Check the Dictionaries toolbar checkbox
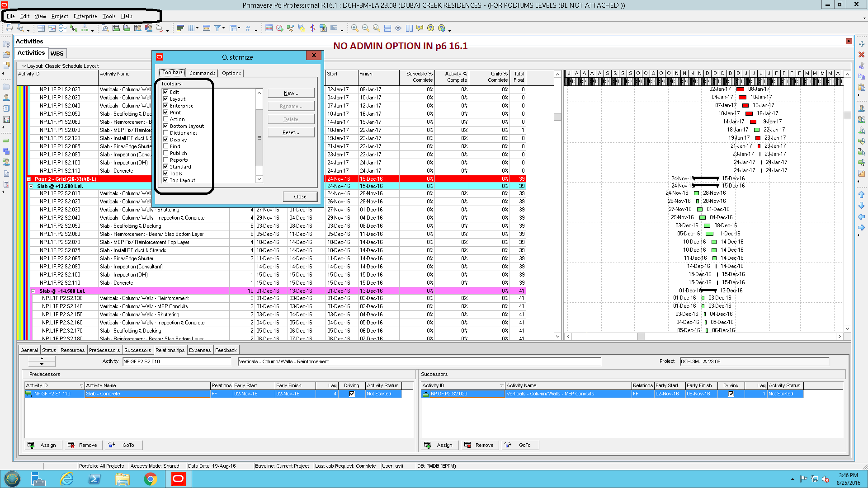The image size is (868, 488). [166, 132]
